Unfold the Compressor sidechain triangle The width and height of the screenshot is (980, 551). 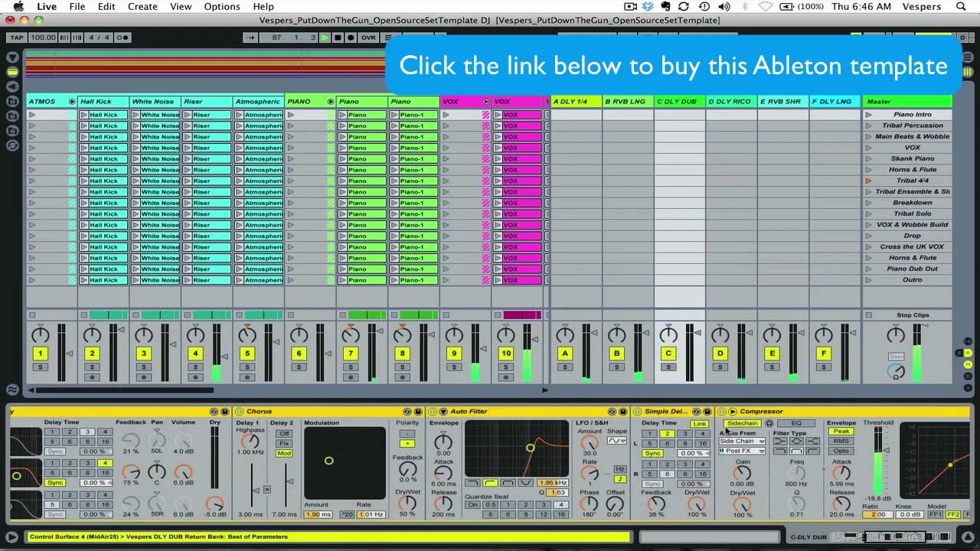tap(733, 412)
